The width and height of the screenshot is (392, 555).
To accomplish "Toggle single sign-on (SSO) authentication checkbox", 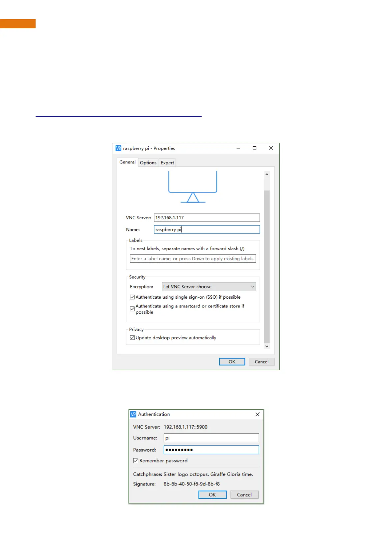I will point(132,297).
